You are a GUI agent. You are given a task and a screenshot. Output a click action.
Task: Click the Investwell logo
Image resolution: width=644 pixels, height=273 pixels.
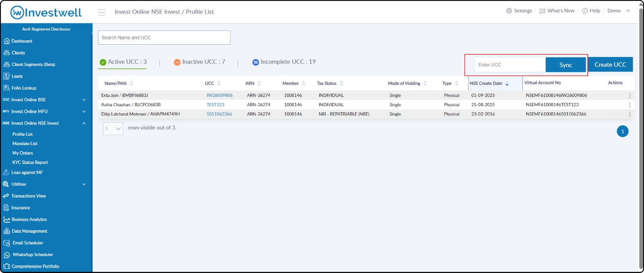coord(46,12)
